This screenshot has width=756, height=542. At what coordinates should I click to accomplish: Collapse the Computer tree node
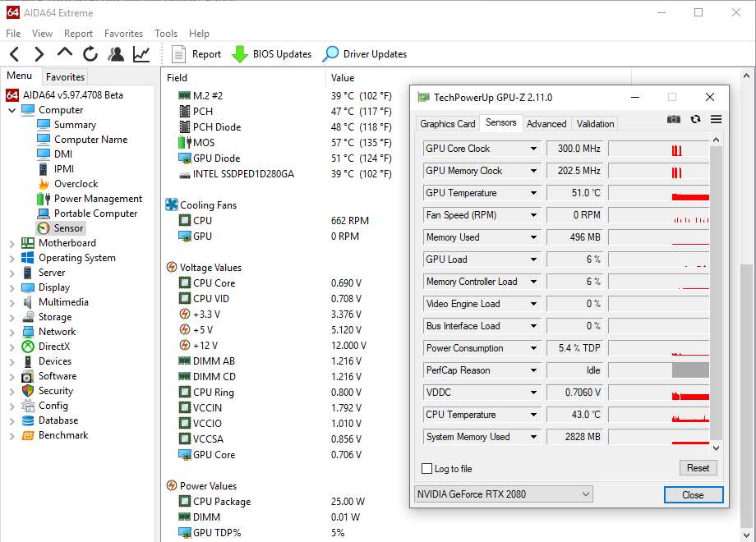[x=12, y=110]
